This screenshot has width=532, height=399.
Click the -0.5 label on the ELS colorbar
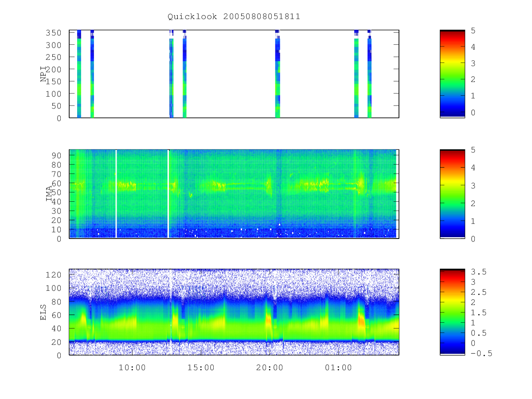[481, 353]
